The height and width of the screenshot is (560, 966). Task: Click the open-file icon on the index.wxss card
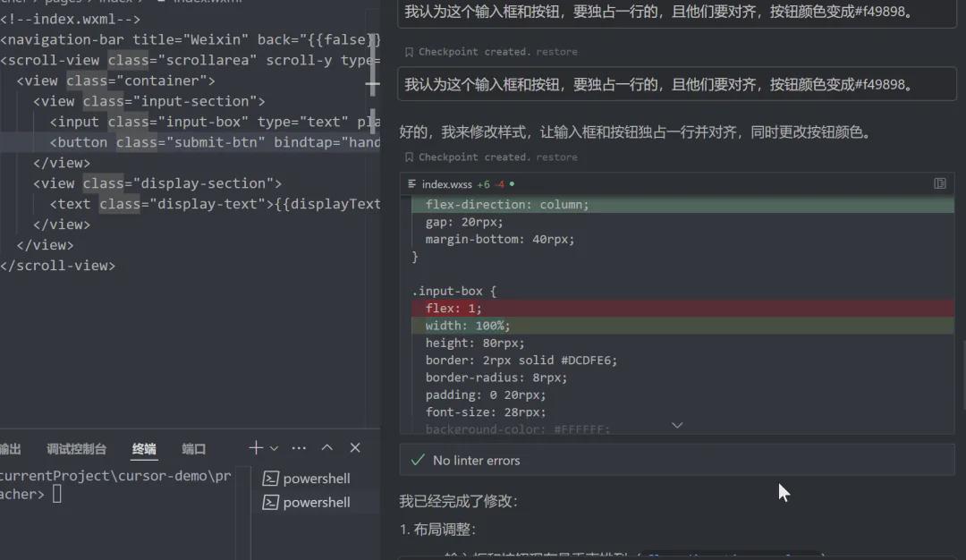click(x=939, y=182)
